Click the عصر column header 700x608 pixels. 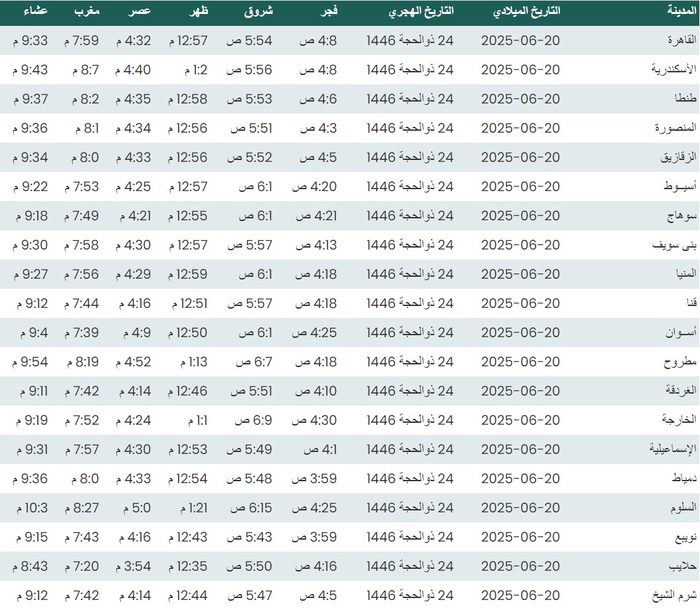tap(139, 11)
